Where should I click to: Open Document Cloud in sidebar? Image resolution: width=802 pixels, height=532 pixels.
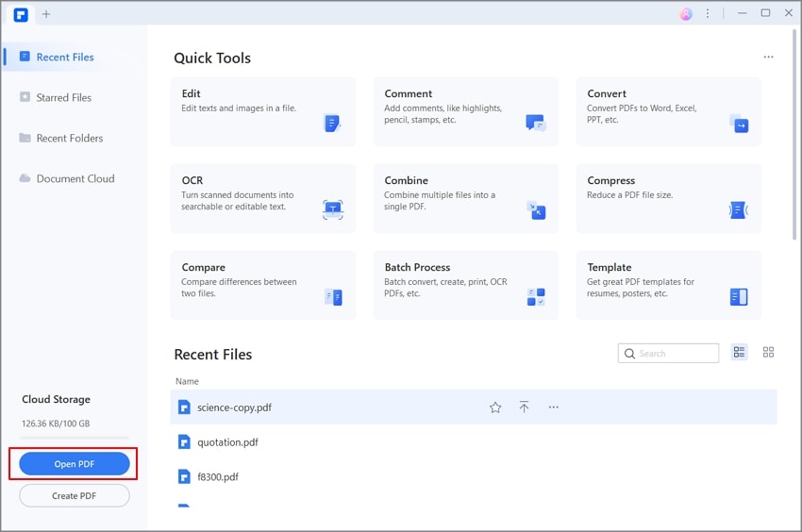coord(75,178)
